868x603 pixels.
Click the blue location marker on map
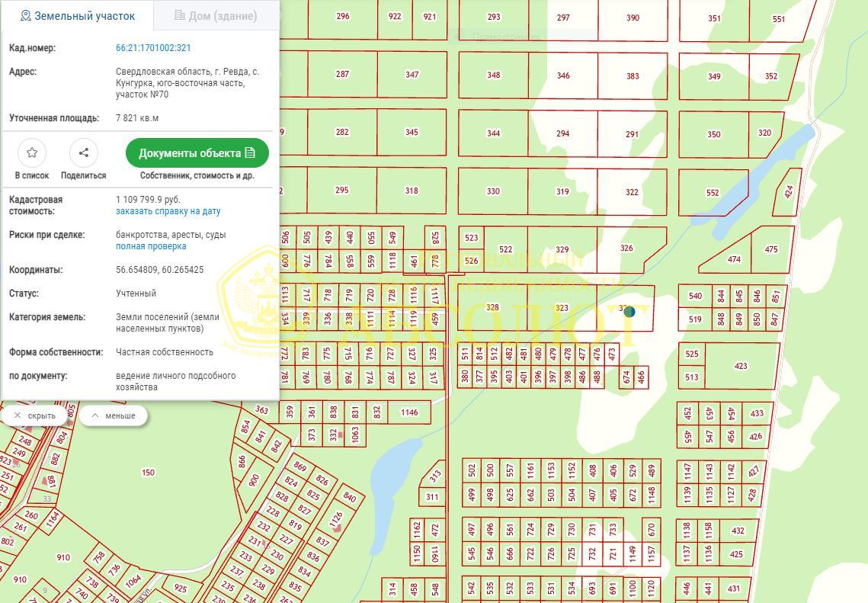[629, 311]
